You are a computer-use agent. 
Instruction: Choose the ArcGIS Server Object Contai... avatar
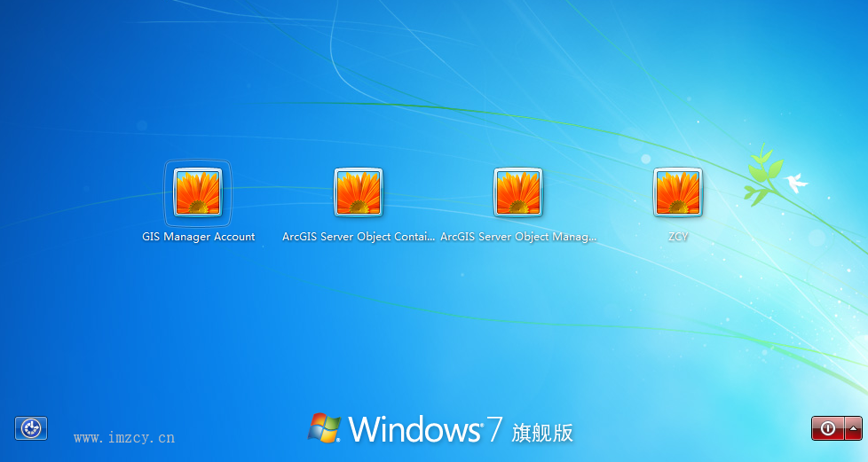pyautogui.click(x=359, y=192)
